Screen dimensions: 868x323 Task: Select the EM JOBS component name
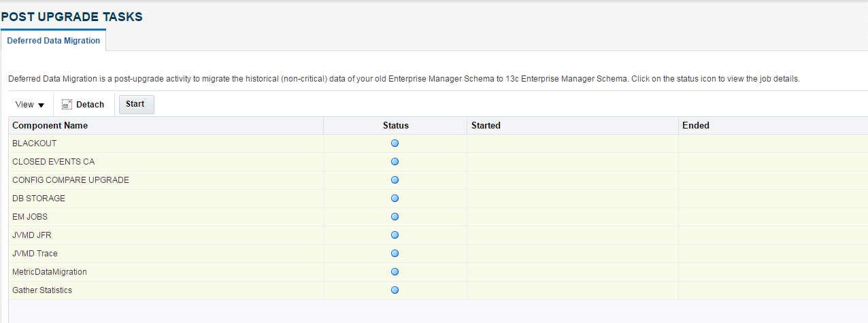click(x=30, y=217)
